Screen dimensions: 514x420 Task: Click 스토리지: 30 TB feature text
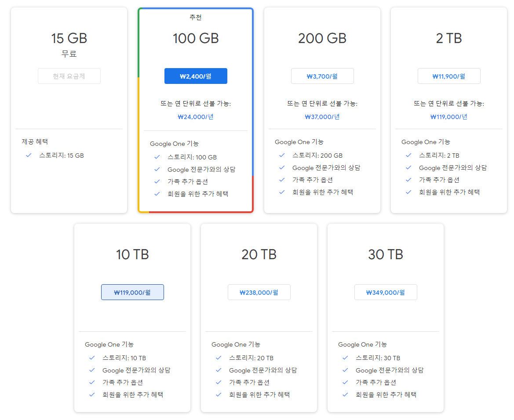(x=378, y=358)
